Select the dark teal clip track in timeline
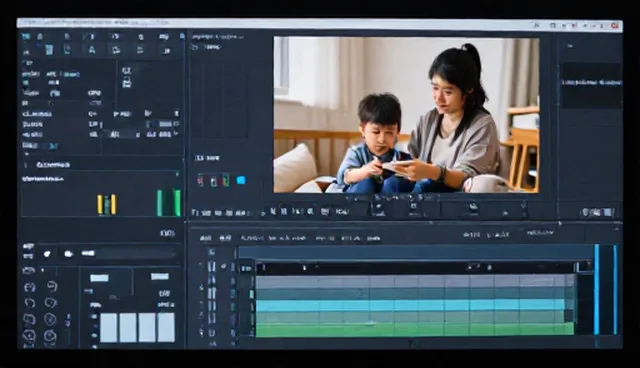The width and height of the screenshot is (640, 368). click(414, 294)
